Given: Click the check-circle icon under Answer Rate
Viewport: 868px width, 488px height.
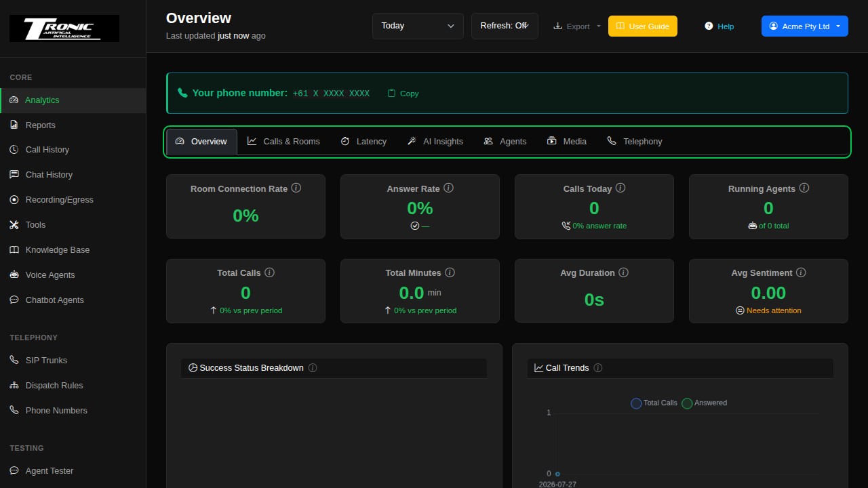Looking at the screenshot, I should 415,226.
